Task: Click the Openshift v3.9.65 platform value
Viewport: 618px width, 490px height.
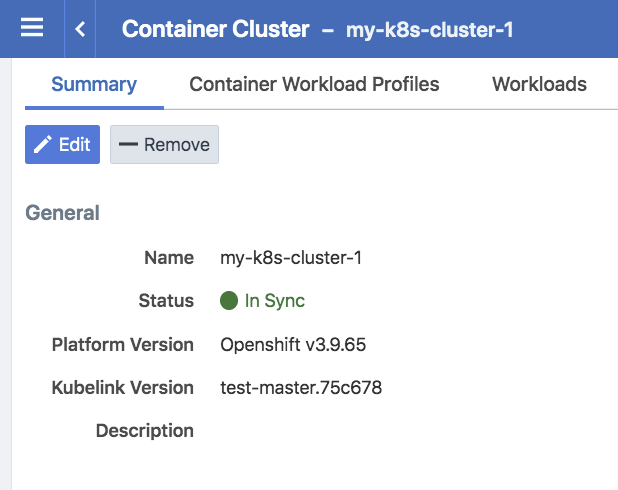Action: pyautogui.click(x=293, y=345)
